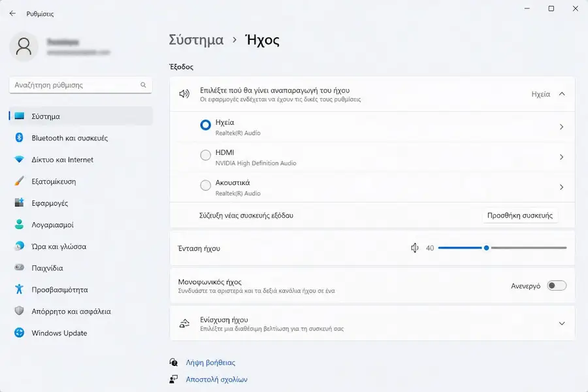The image size is (588, 392).
Task: Toggle the Μονοφωνικός ήχος switch
Action: 557,286
